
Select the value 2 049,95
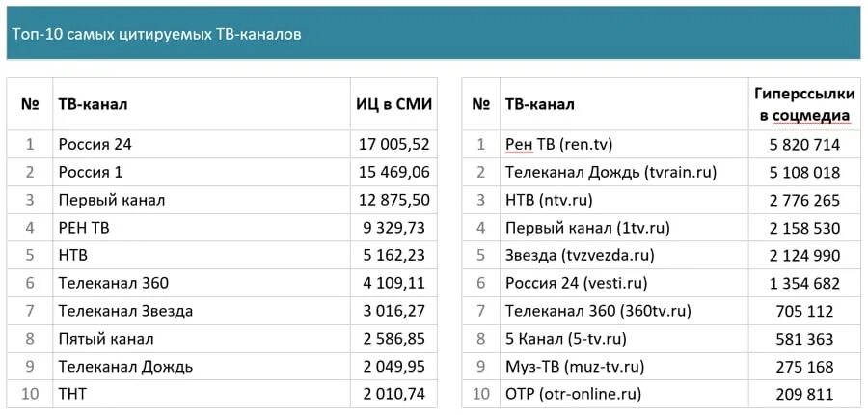click(394, 366)
